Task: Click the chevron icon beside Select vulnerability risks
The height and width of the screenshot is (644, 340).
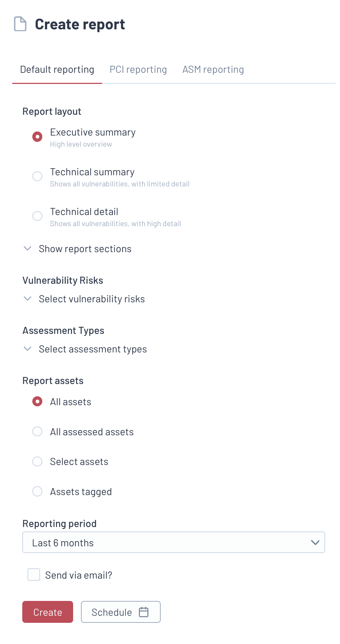Action: 27,299
